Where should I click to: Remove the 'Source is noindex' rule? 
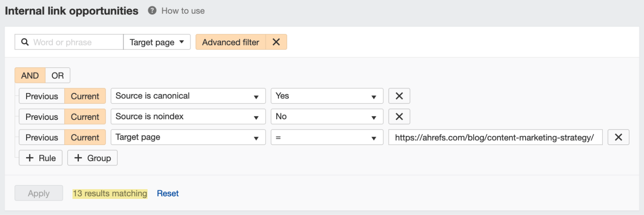[x=399, y=116]
